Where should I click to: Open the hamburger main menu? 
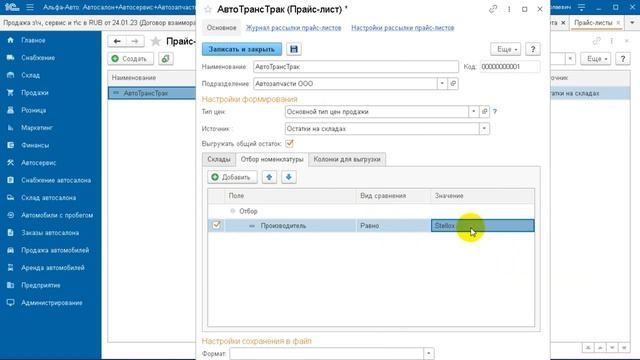(x=30, y=7)
